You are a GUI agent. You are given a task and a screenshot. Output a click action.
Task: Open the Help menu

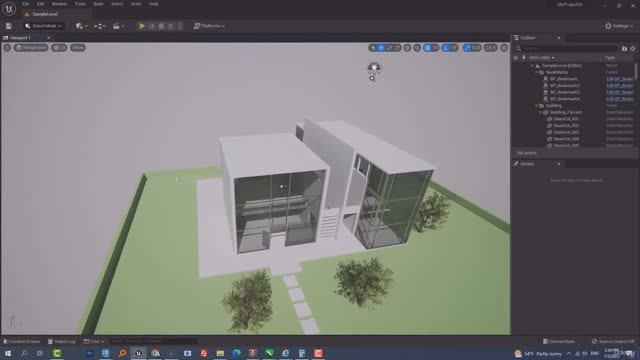pyautogui.click(x=153, y=4)
